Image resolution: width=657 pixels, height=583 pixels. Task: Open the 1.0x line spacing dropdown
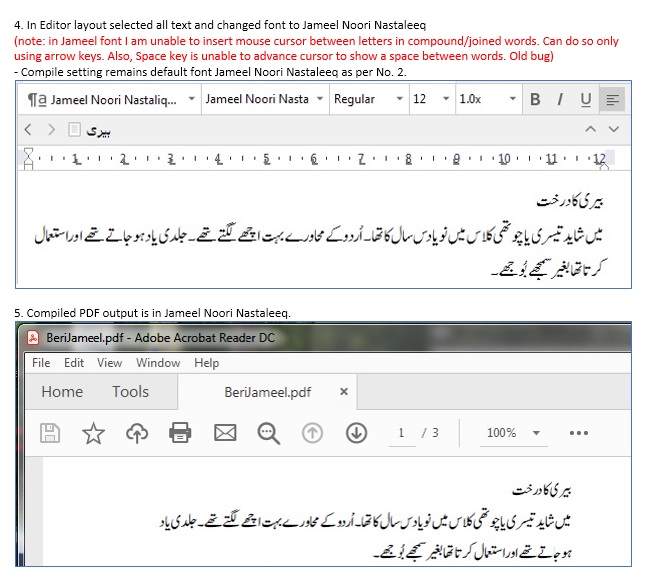(488, 99)
